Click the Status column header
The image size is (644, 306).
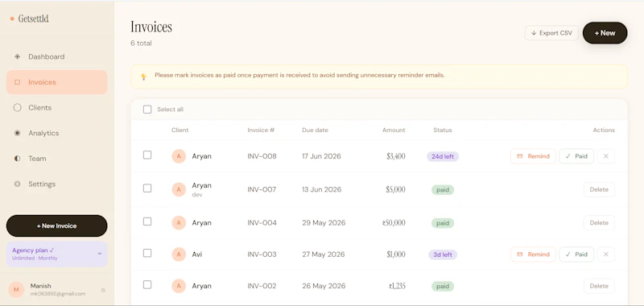coord(442,130)
